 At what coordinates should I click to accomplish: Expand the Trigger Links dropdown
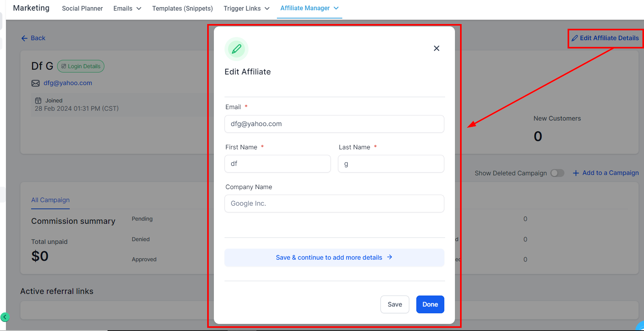point(247,8)
